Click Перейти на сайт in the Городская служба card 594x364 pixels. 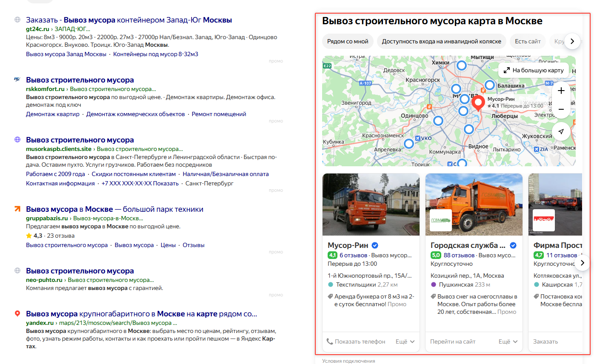click(x=453, y=341)
